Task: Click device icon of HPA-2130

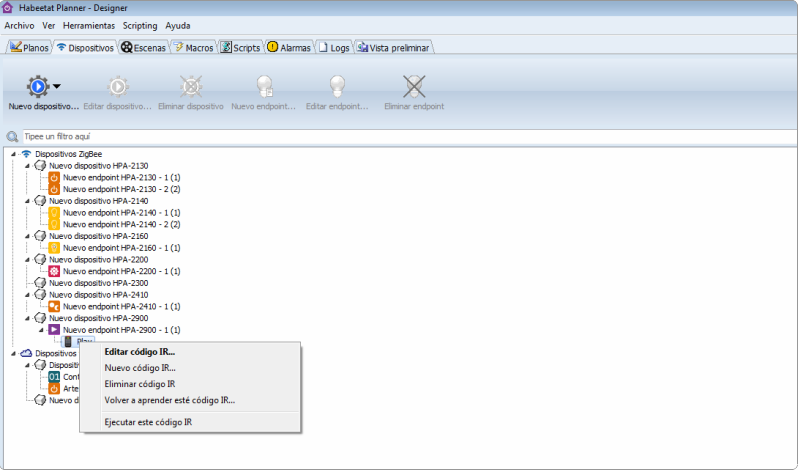Action: [40, 166]
